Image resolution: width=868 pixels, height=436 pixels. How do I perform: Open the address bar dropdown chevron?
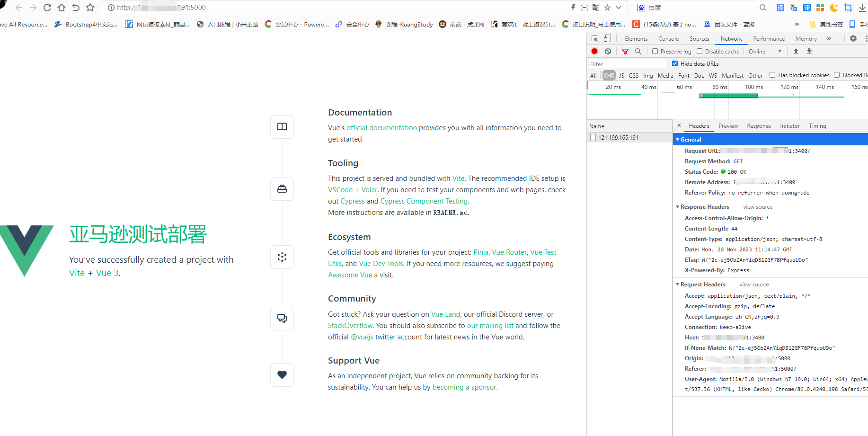point(619,8)
